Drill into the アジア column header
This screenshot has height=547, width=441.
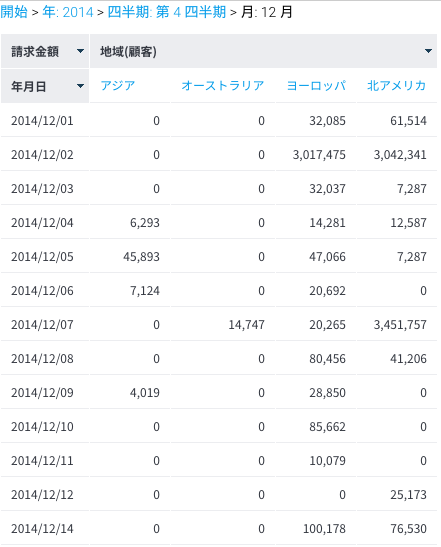(118, 85)
